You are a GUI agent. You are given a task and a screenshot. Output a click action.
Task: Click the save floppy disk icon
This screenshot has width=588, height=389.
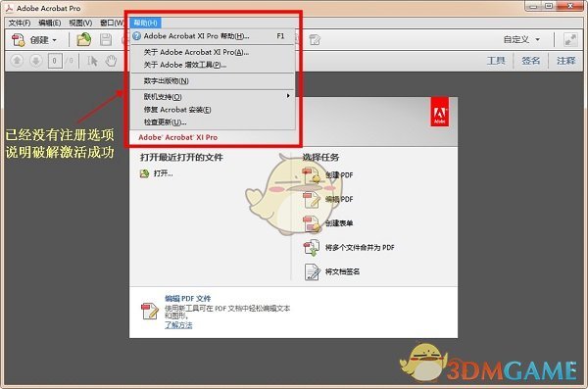click(x=106, y=40)
